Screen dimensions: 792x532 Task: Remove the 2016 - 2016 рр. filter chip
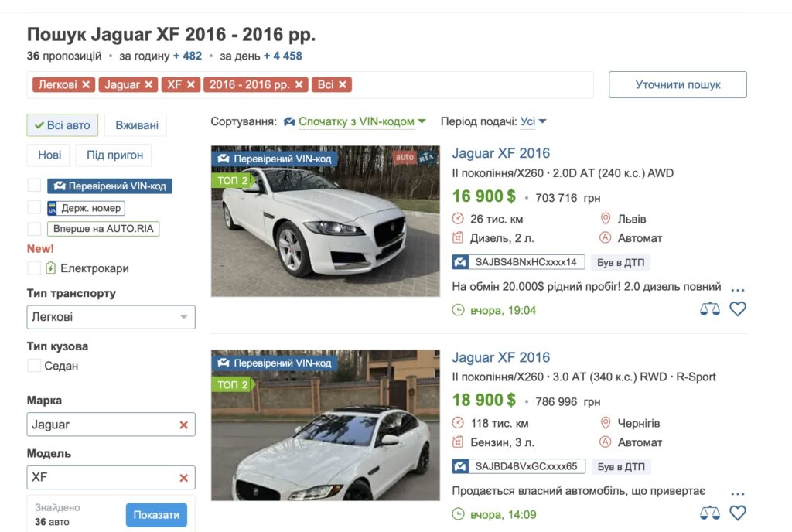pyautogui.click(x=300, y=85)
